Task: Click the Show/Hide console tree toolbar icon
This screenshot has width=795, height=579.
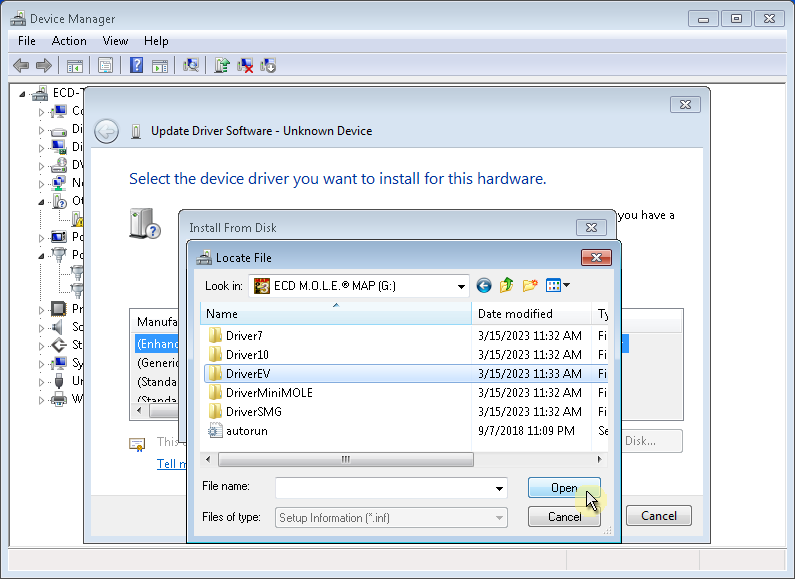Action: 75,65
